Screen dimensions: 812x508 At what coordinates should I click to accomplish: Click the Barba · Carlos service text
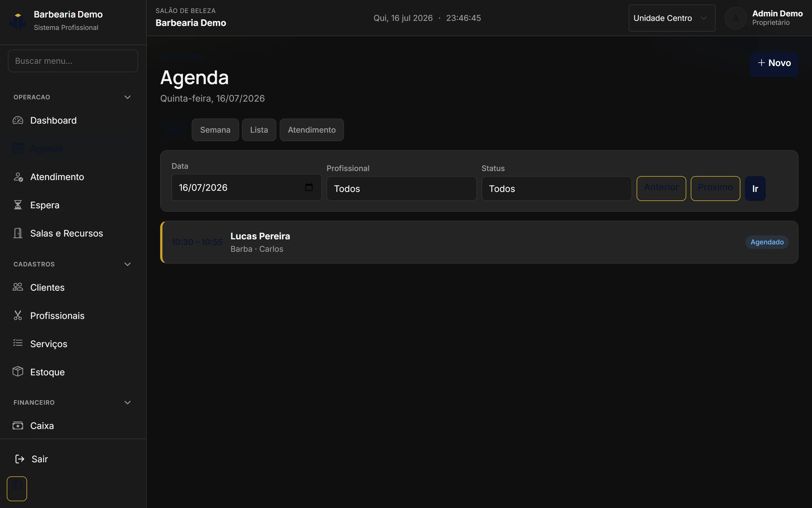click(257, 249)
